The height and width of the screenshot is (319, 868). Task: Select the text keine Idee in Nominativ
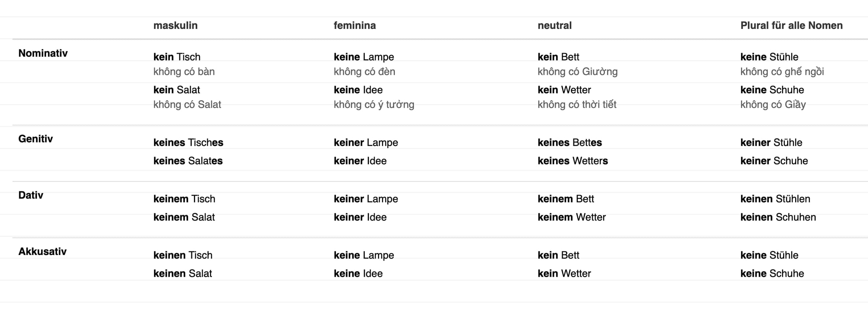358,90
